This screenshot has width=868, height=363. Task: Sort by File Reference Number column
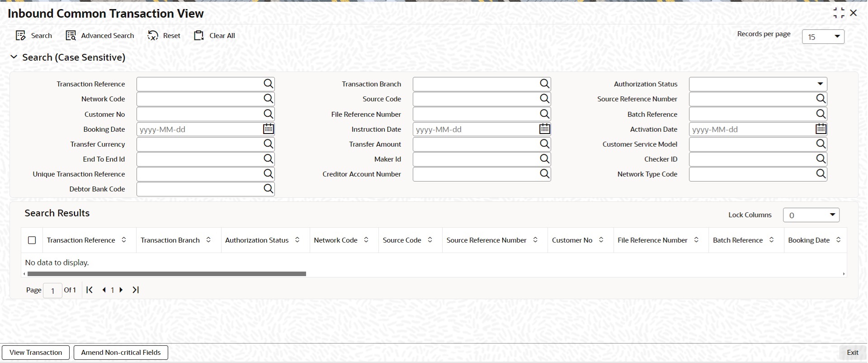(696, 240)
